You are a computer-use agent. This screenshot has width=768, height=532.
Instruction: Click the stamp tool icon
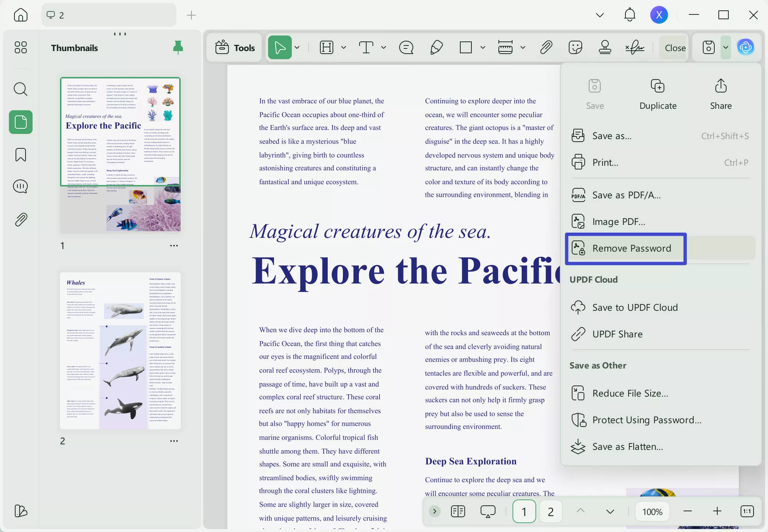[x=605, y=47]
